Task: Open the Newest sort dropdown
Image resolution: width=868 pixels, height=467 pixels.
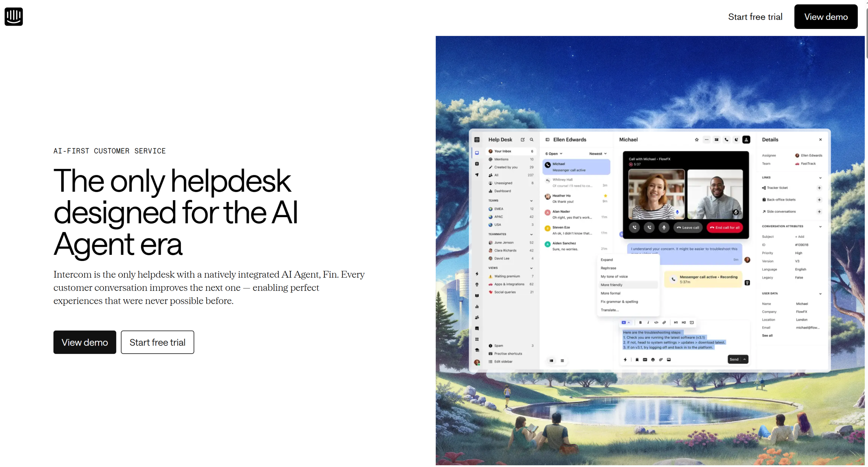Action: [598, 154]
